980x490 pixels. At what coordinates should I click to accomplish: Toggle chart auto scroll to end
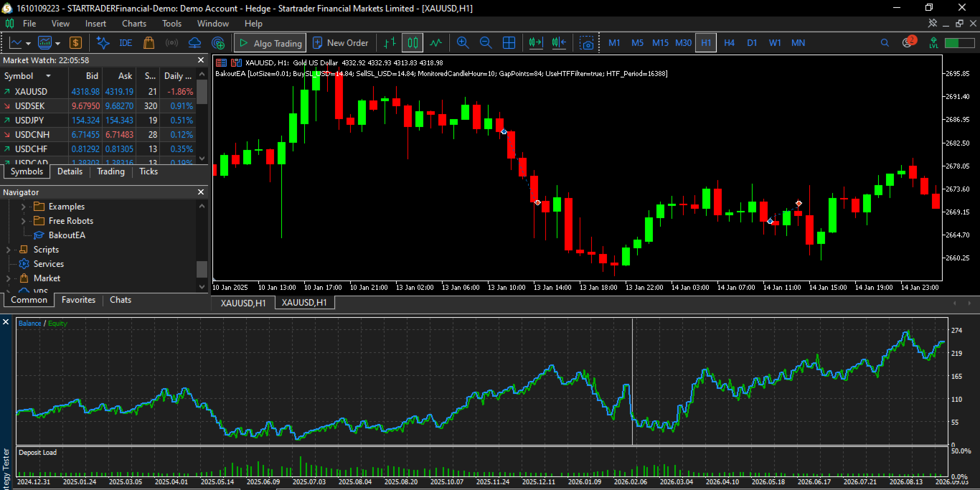(536, 43)
